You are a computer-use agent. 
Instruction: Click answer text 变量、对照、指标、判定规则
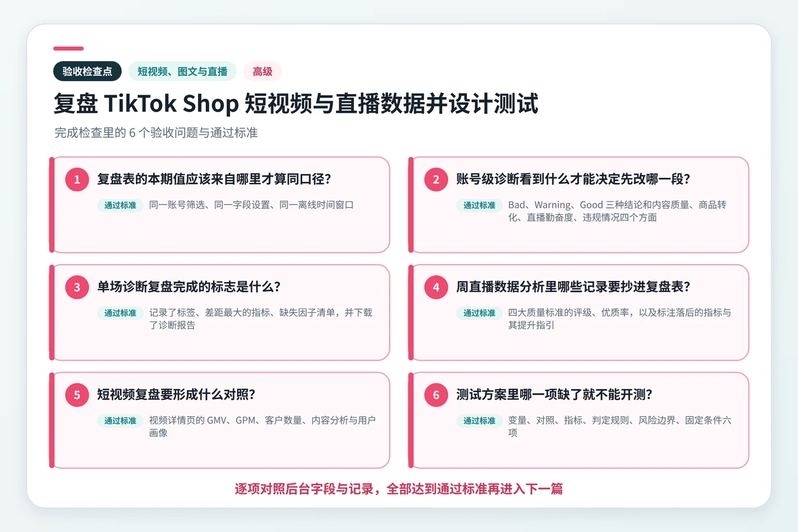[x=620, y=427]
